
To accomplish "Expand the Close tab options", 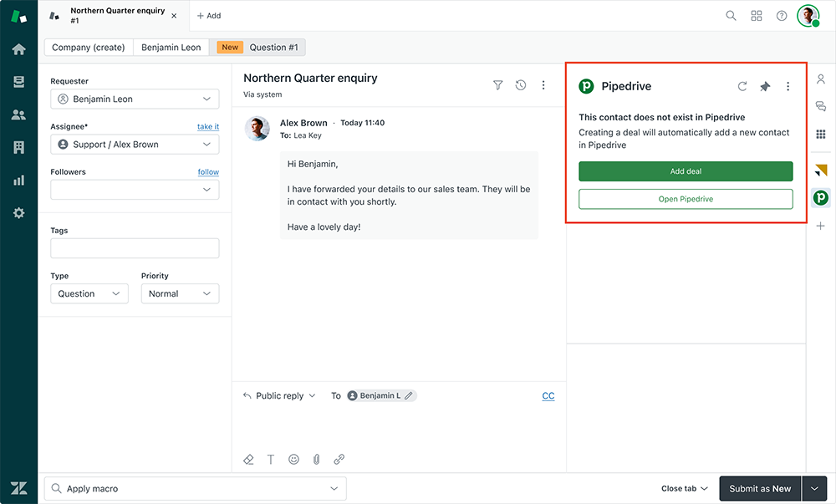I will coord(685,489).
